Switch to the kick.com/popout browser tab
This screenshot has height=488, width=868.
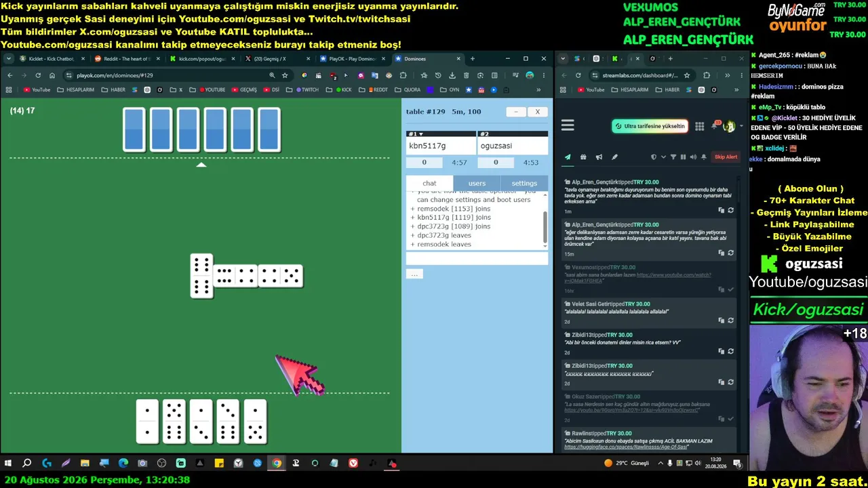click(x=202, y=59)
